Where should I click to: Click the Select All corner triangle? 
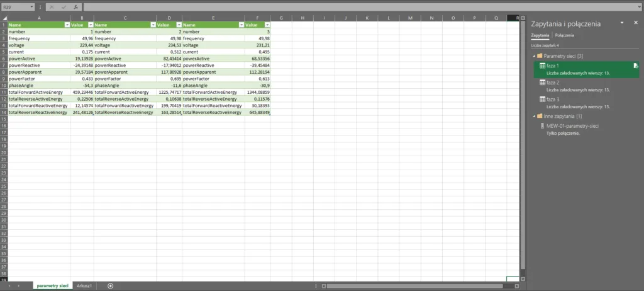tap(4, 18)
